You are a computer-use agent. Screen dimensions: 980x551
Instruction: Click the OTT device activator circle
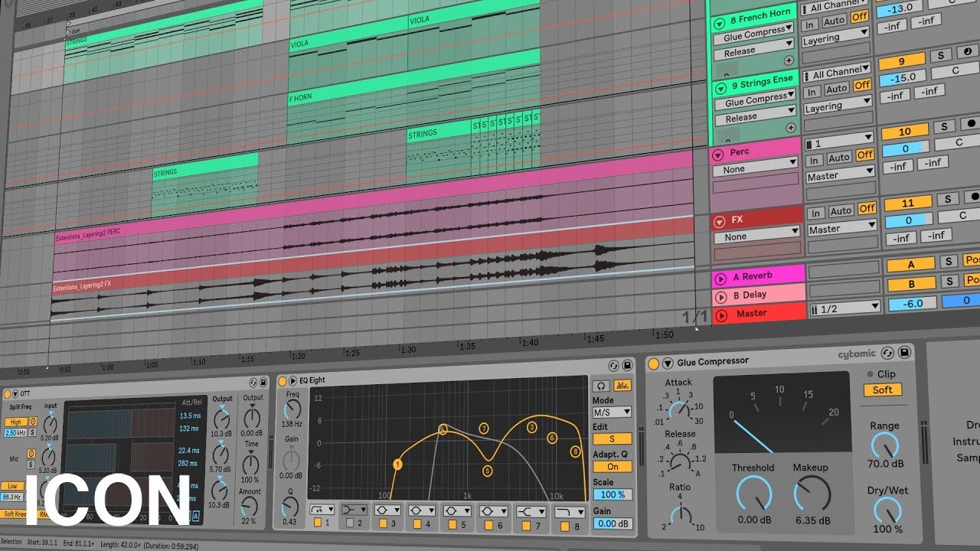click(7, 393)
